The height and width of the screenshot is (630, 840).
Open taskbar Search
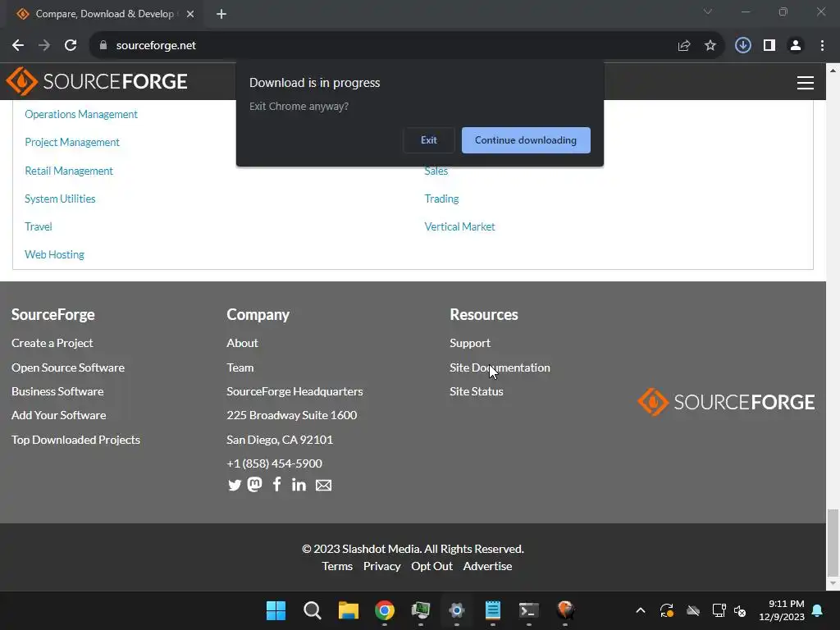(x=312, y=610)
